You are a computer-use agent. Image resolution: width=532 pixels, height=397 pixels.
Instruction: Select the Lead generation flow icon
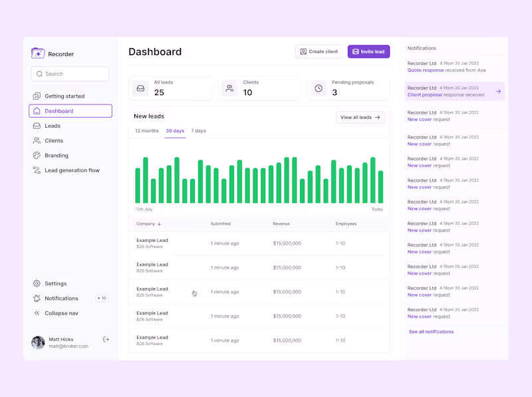click(36, 170)
